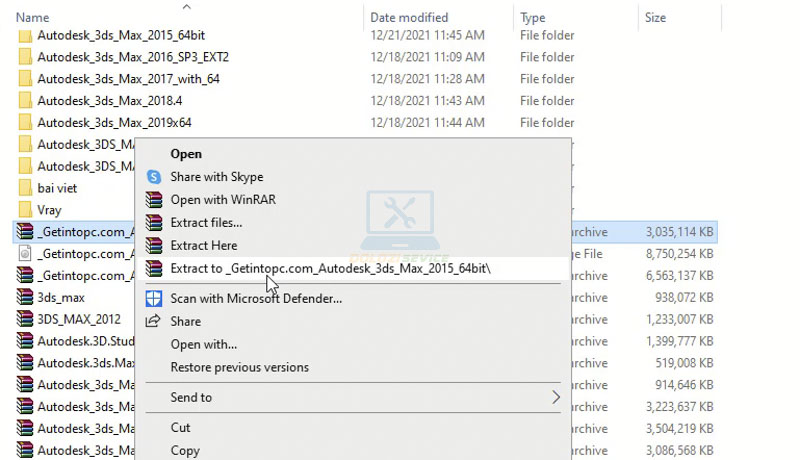Viewport: 800px width, 460px height.
Task: Click folder icon of Autodesk_3ds_Max_2018.4
Action: click(24, 101)
